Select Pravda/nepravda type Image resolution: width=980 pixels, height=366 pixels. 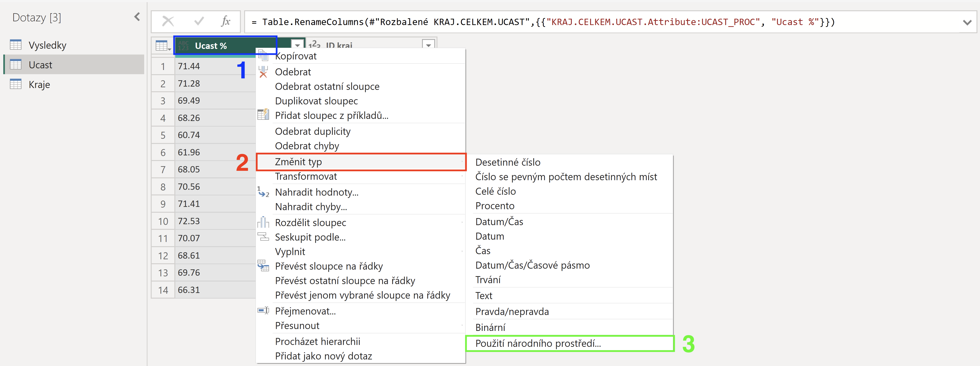tap(569, 311)
